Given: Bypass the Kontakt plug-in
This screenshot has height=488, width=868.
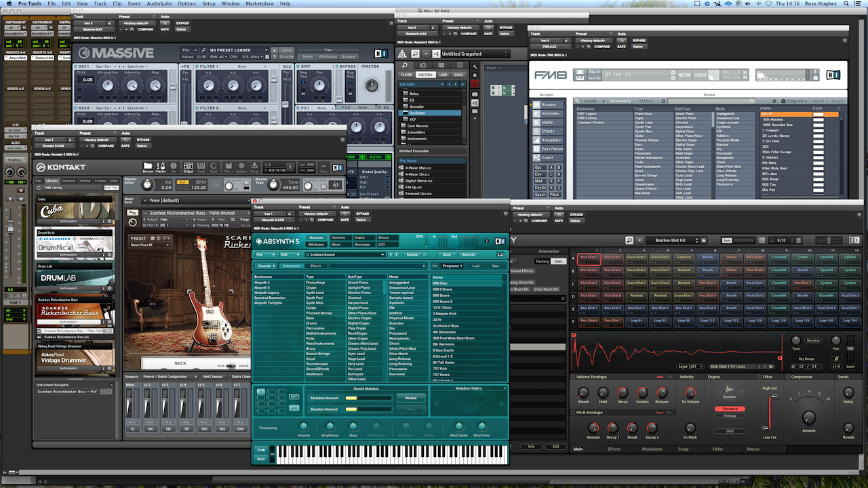Looking at the screenshot, I should point(143,140).
